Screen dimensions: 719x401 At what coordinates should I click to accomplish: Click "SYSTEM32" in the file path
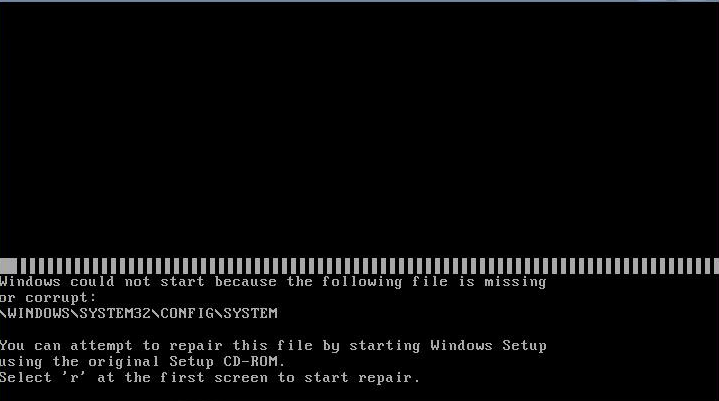click(x=115, y=313)
